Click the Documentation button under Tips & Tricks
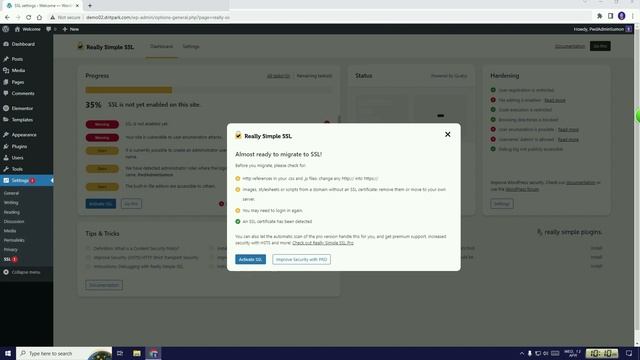 104,285
